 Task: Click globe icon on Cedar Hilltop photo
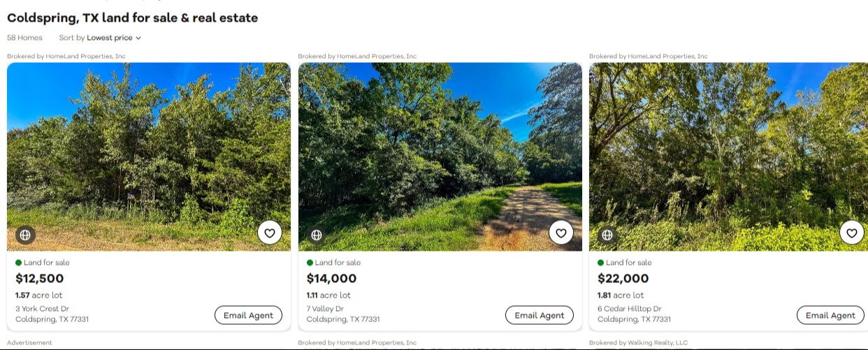tap(607, 235)
